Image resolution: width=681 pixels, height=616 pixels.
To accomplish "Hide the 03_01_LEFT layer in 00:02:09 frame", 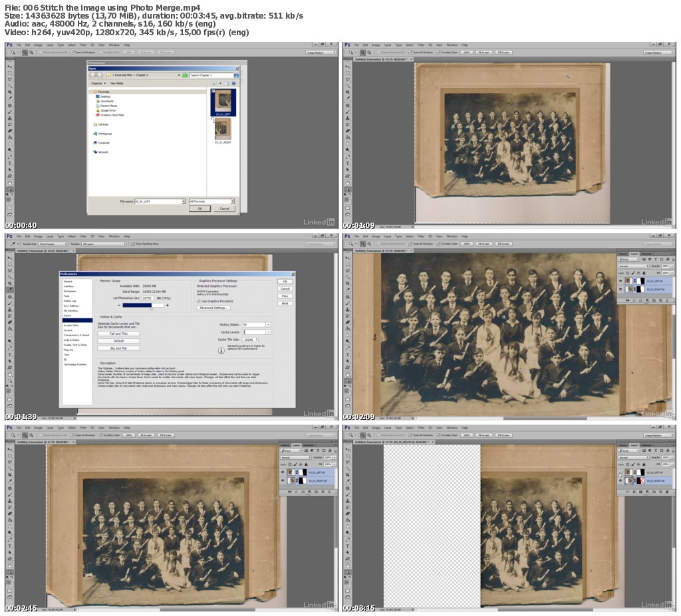I will pyautogui.click(x=620, y=281).
